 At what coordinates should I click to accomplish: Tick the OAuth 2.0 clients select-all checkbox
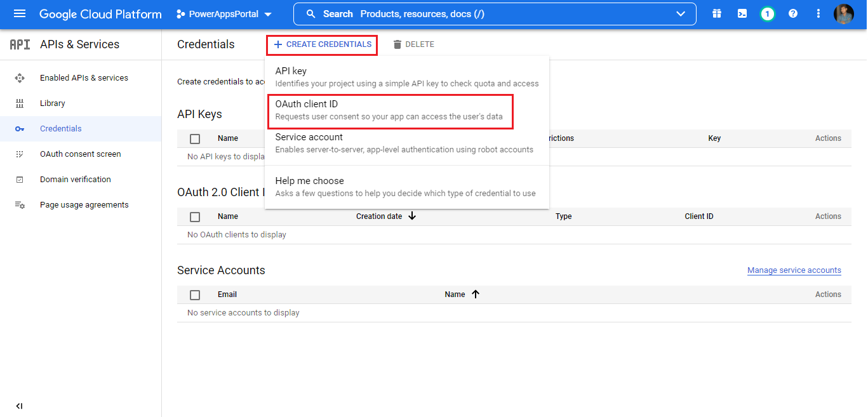(195, 216)
